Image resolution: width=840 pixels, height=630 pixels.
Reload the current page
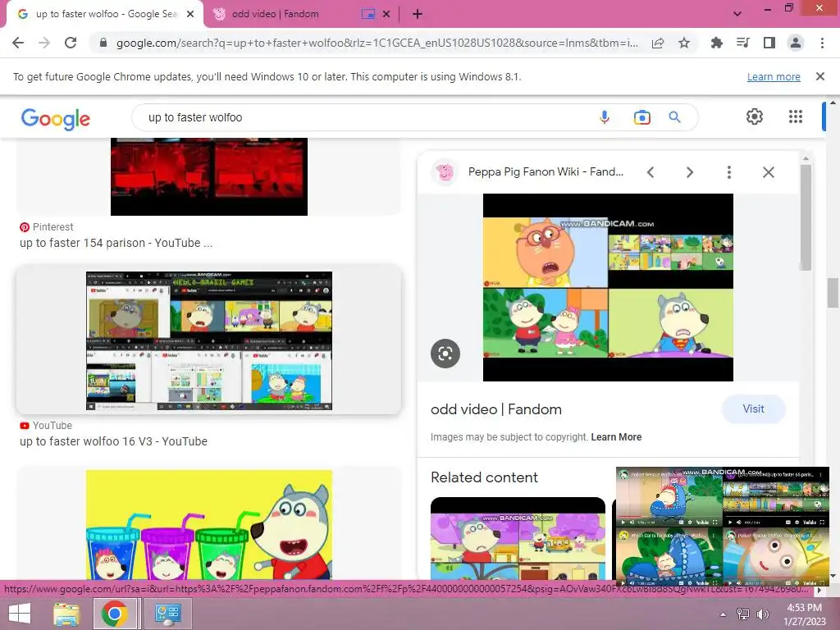(71, 43)
